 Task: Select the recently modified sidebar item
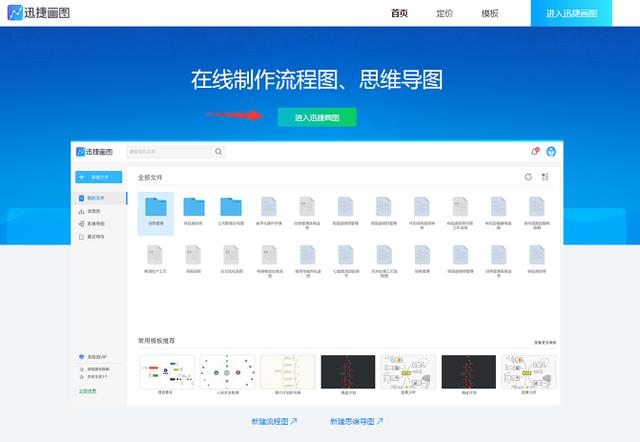[91, 237]
